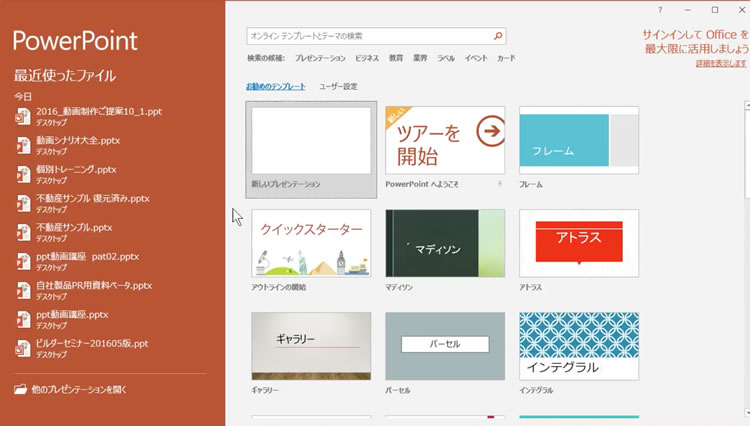
Task: Click file icon beside ppt動画講座 pat02.pptx
Action: [x=22, y=262]
